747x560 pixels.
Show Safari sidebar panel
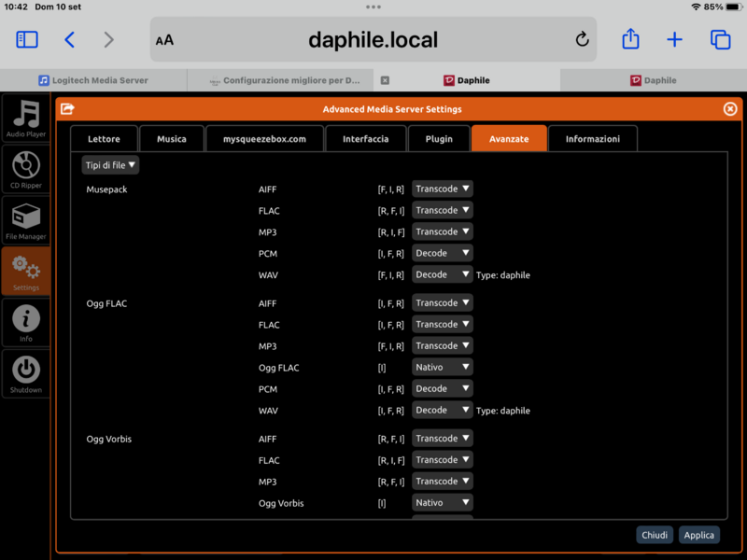coord(27,39)
